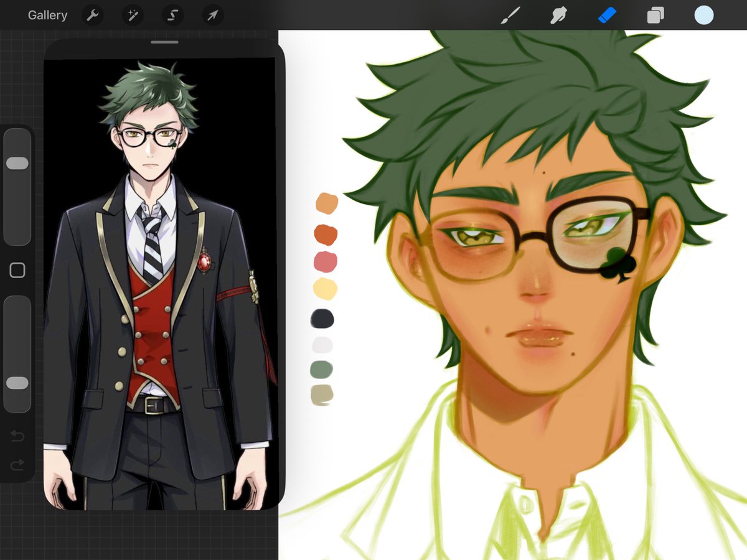Viewport: 747px width, 560px height.
Task: Grab the reference window top handle
Action: pos(164,42)
